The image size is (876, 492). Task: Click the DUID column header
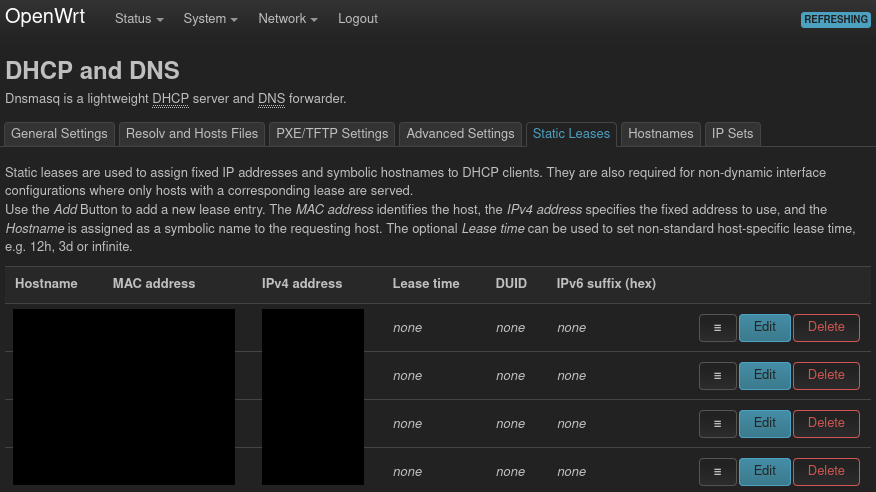(511, 284)
